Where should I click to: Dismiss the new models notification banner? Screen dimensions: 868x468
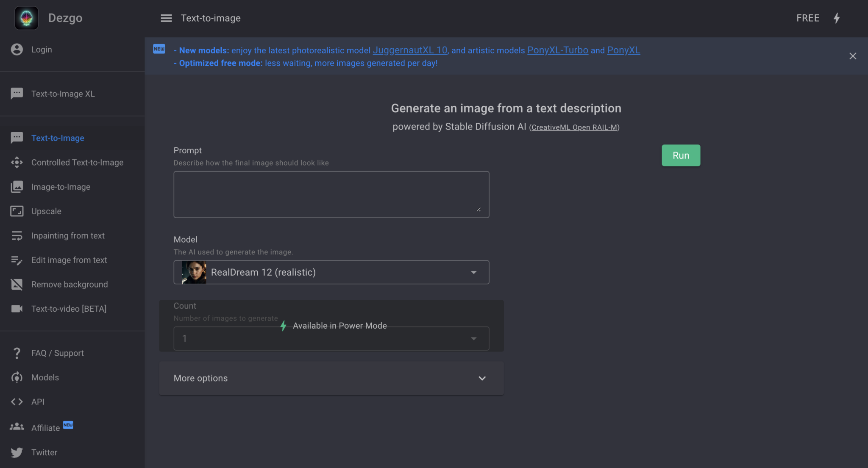[852, 56]
